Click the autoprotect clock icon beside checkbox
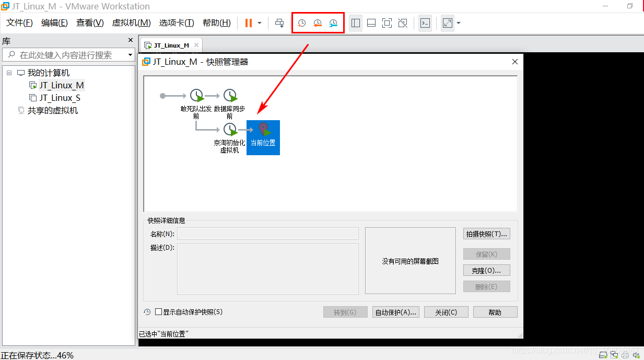Image resolution: width=644 pixels, height=360 pixels. pyautogui.click(x=147, y=312)
